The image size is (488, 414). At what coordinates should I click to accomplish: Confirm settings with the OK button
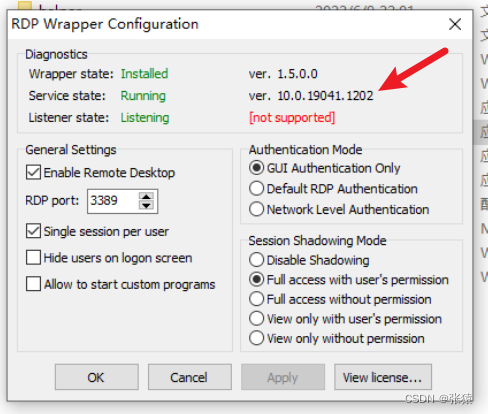97,377
